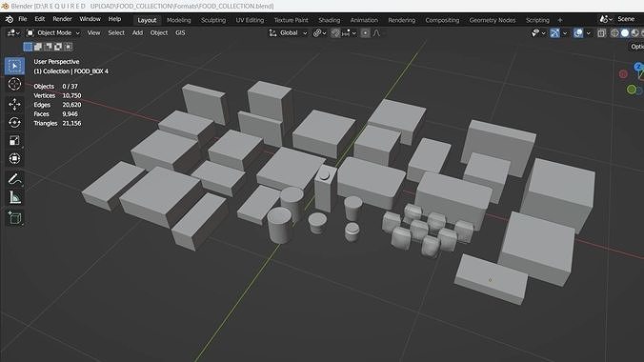The width and height of the screenshot is (644, 362).
Task: Switch to the Animation workspace tab
Action: point(364,20)
